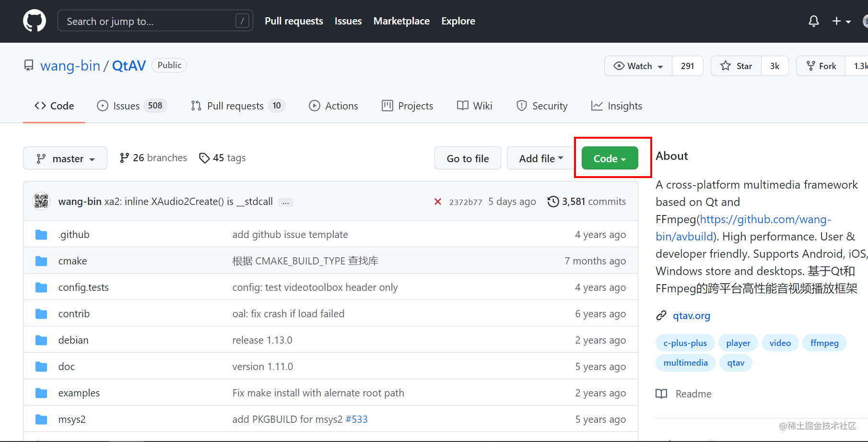Select the Code tab

click(x=54, y=106)
